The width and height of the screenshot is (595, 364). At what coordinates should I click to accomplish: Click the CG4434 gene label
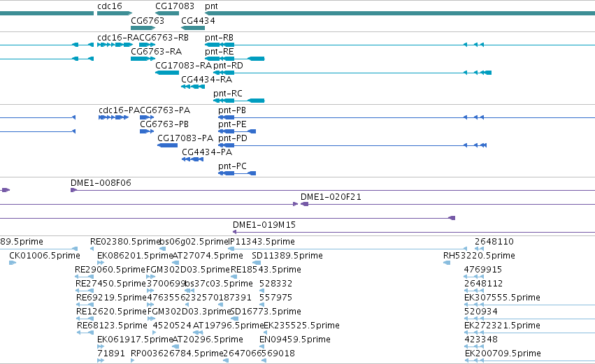(198, 20)
